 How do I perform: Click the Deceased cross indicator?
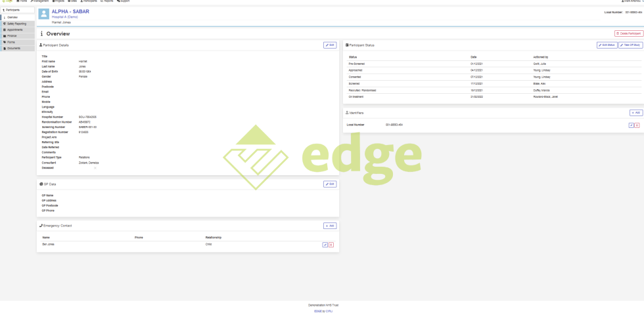tap(95, 168)
